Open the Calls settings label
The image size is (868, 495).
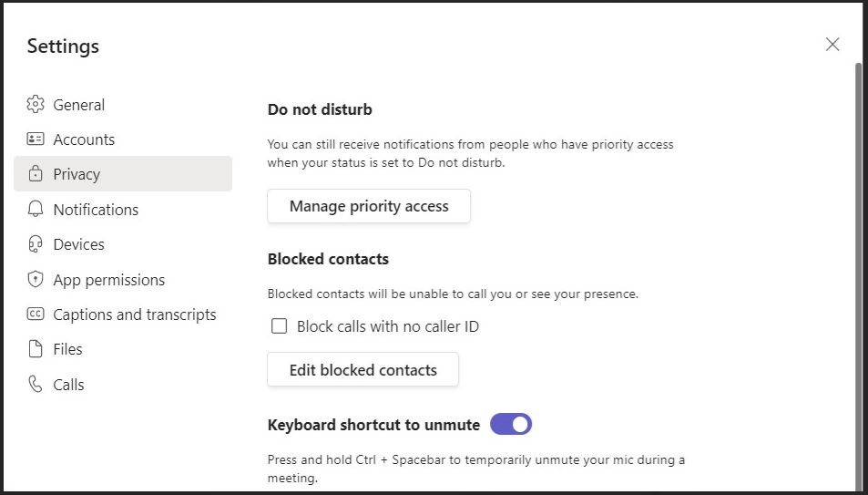(x=68, y=385)
